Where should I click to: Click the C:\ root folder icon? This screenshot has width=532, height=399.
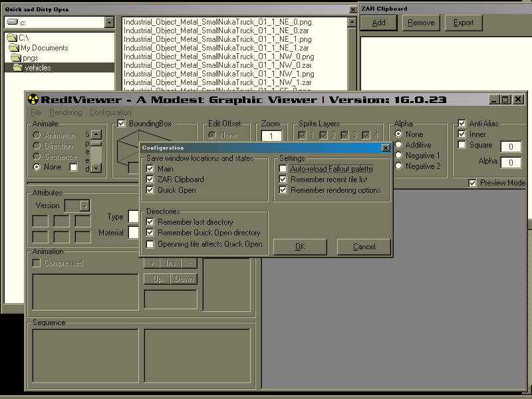click(12, 37)
